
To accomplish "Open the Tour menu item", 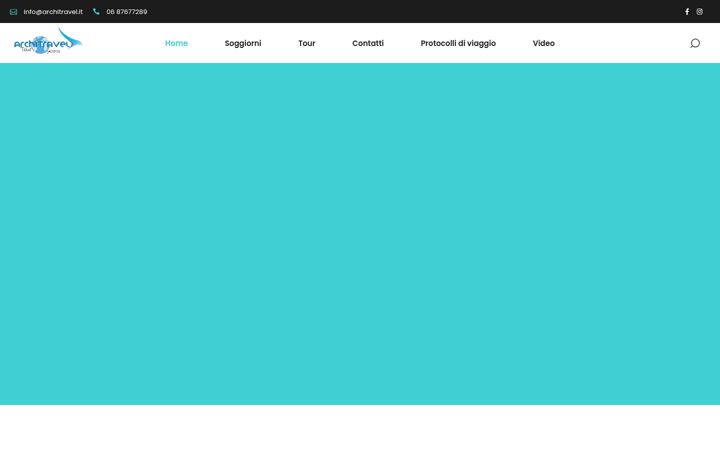I will point(307,43).
